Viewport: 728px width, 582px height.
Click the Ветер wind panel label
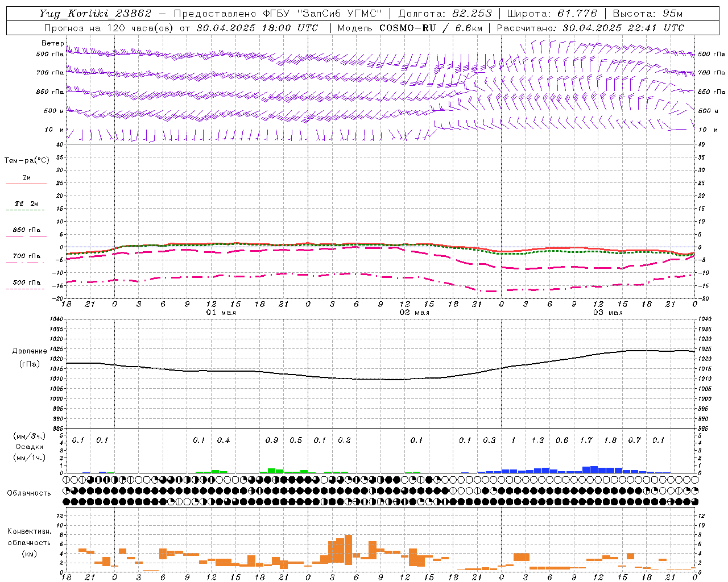tap(52, 43)
